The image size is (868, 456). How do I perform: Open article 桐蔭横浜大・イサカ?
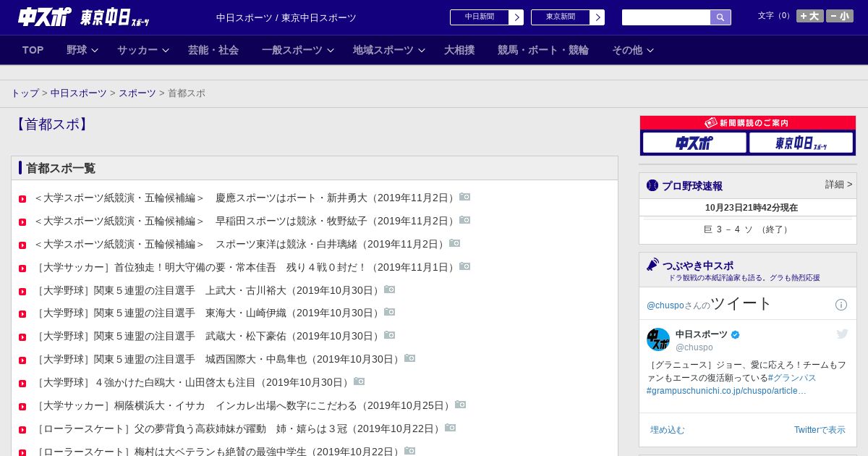[x=244, y=406]
